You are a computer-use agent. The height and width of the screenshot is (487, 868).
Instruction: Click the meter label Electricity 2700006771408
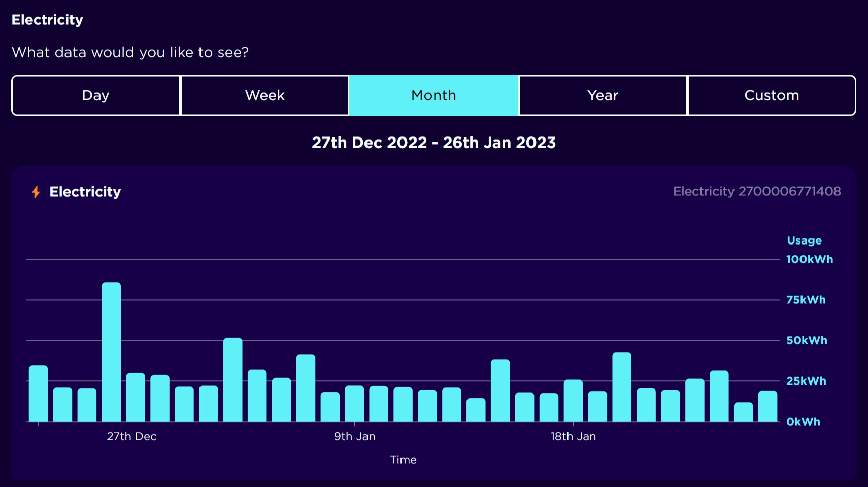[x=757, y=191]
